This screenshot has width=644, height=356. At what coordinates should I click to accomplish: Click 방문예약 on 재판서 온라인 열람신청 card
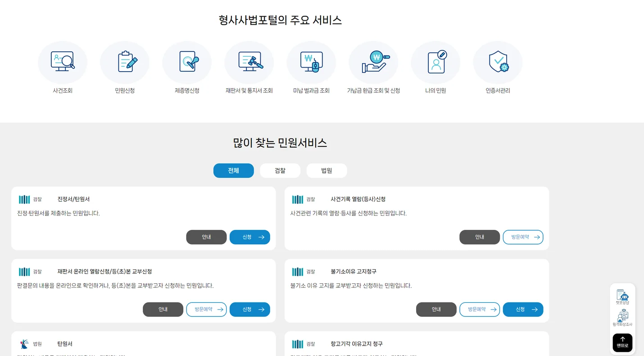click(206, 310)
